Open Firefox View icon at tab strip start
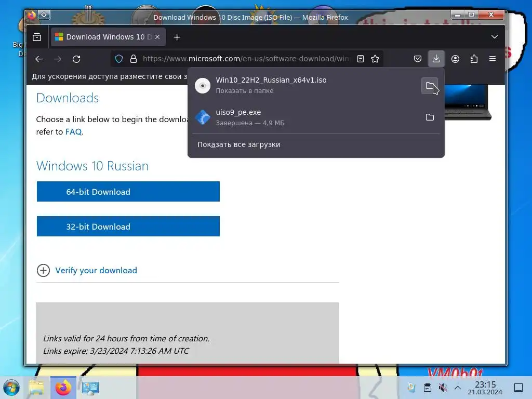The height and width of the screenshot is (399, 532). 37,37
